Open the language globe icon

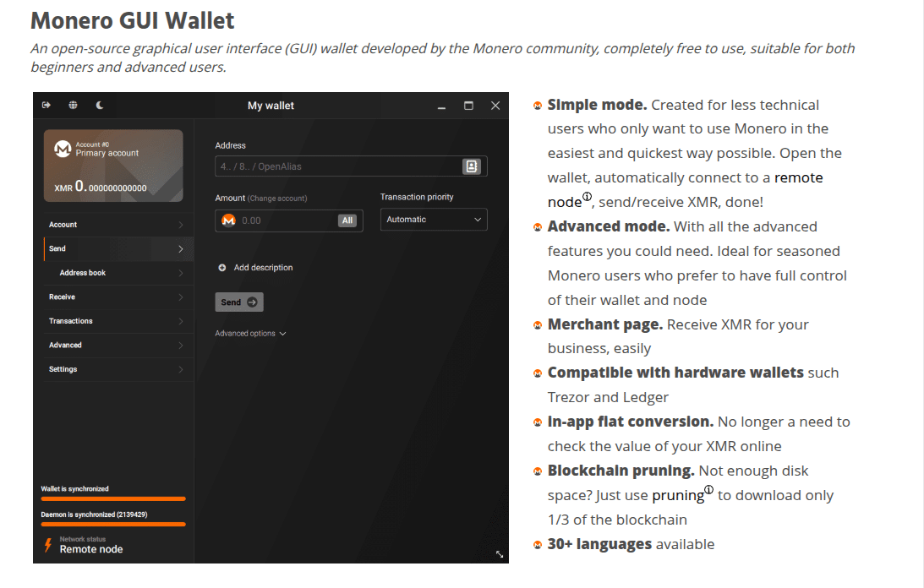[x=74, y=106]
